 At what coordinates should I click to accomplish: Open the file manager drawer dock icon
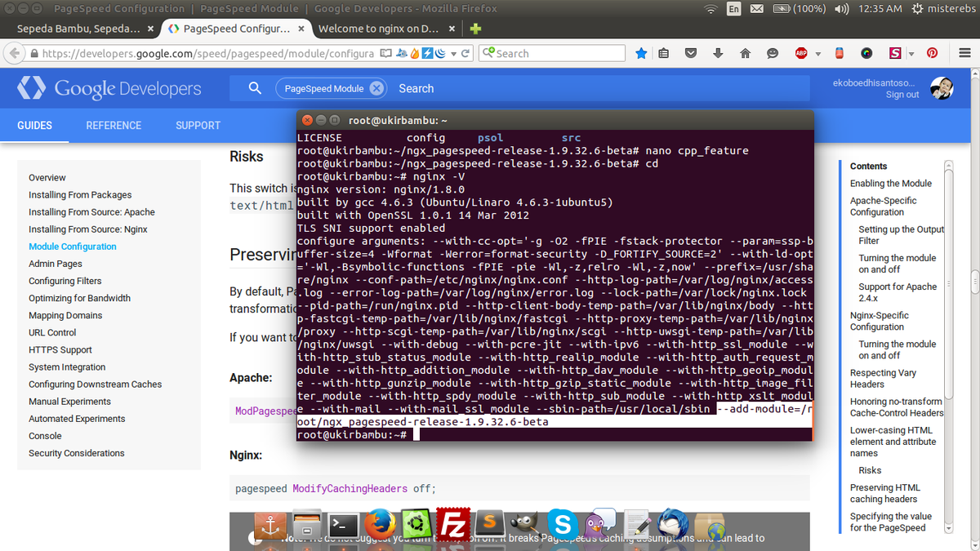point(307,524)
